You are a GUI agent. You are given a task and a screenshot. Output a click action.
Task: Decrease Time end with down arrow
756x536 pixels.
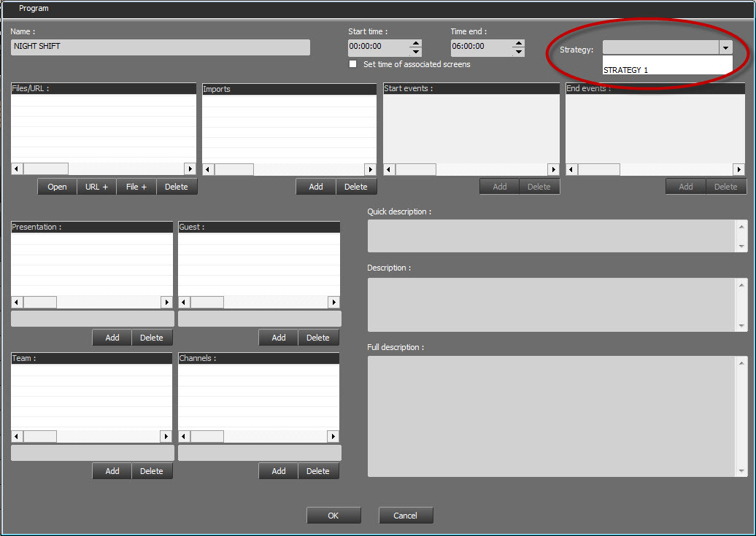tap(519, 52)
